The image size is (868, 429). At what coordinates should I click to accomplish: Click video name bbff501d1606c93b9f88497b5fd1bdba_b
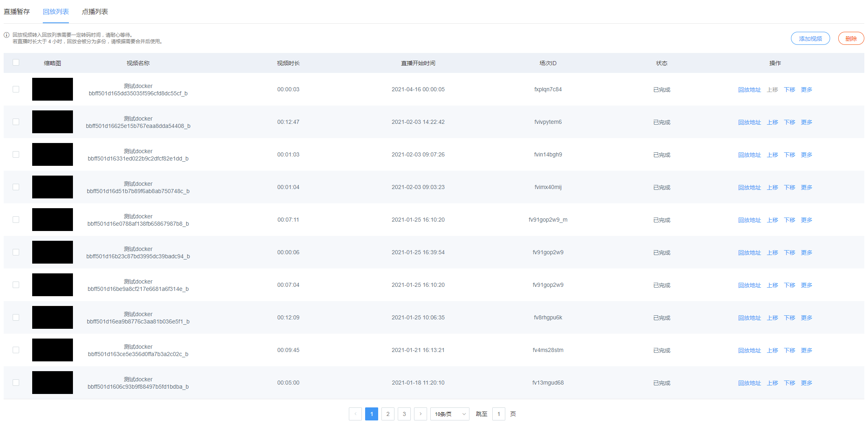click(x=138, y=387)
